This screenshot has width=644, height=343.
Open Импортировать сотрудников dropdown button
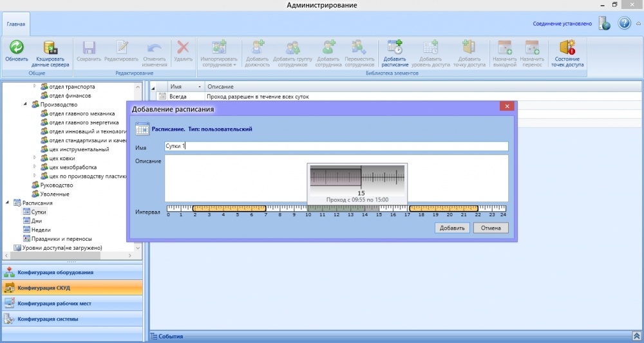tap(219, 53)
